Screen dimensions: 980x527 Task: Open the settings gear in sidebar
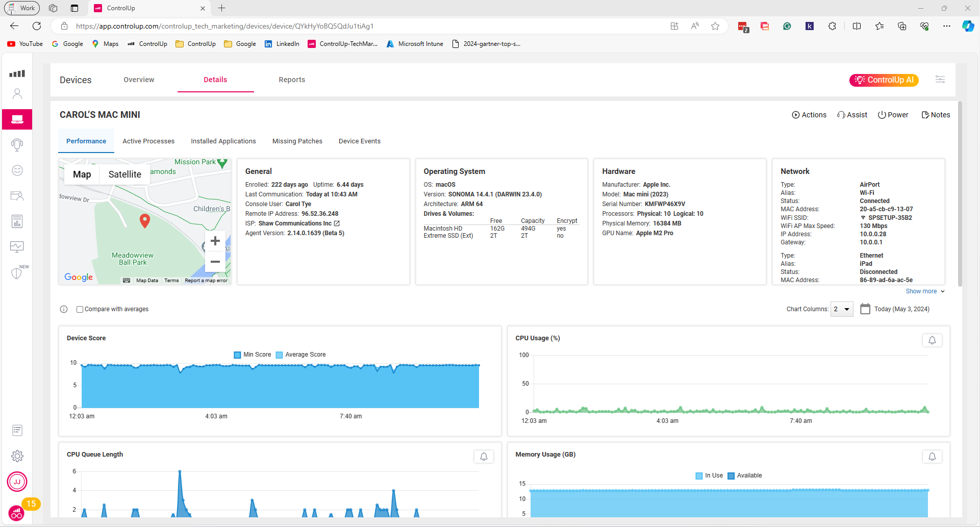point(17,456)
